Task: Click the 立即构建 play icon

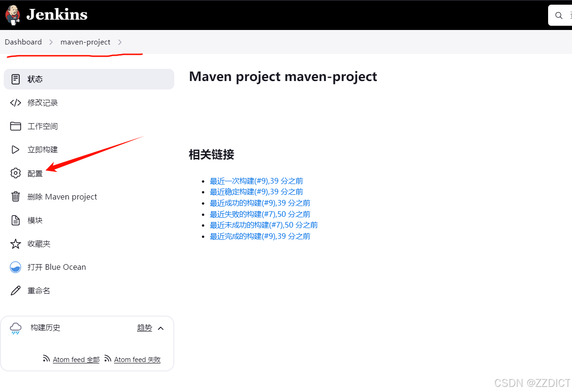Action: click(15, 149)
